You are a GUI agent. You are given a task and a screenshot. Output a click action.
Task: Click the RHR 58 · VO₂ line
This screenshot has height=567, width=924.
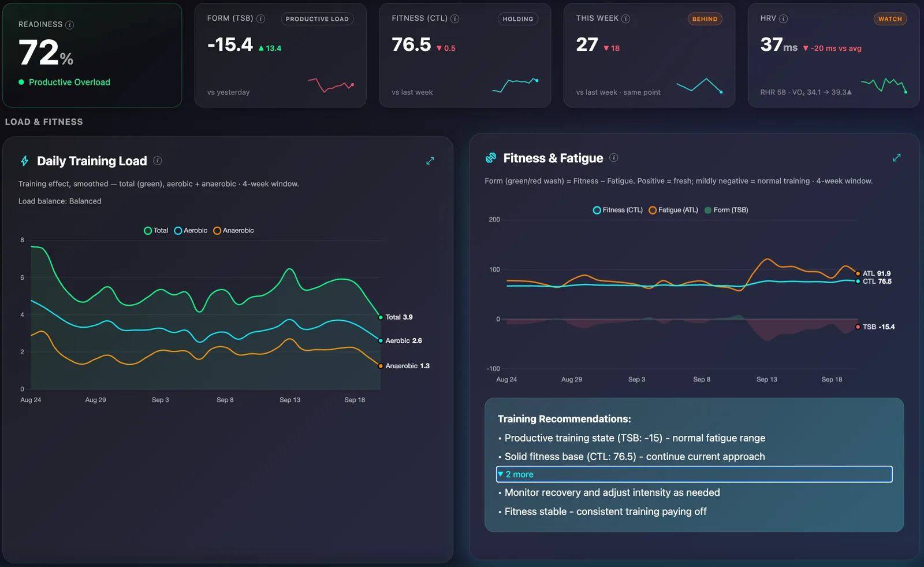806,92
